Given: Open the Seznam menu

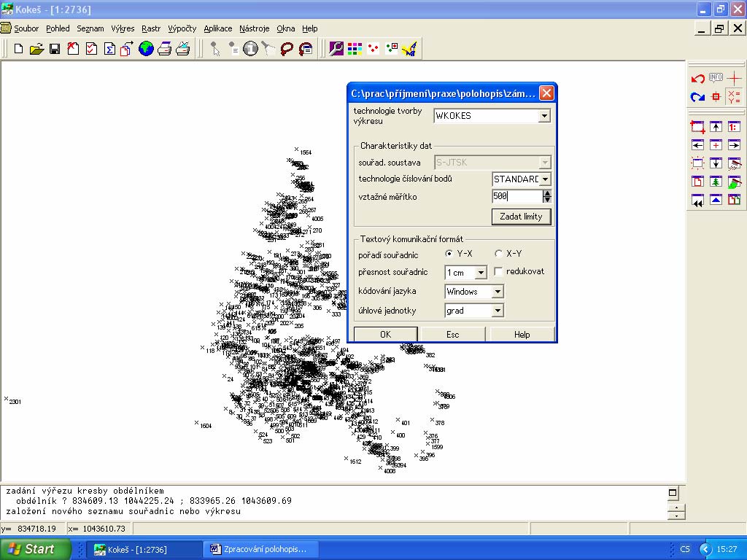Looking at the screenshot, I should (x=90, y=28).
